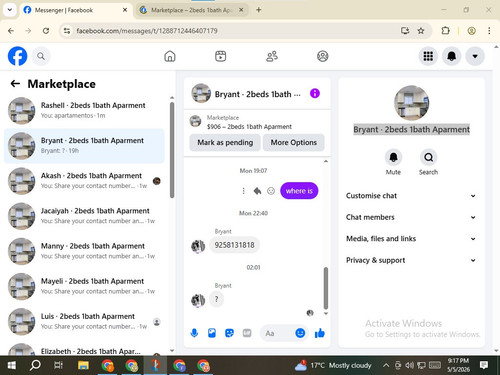The image size is (500, 375).
Task: Reload the current page
Action: (46, 31)
